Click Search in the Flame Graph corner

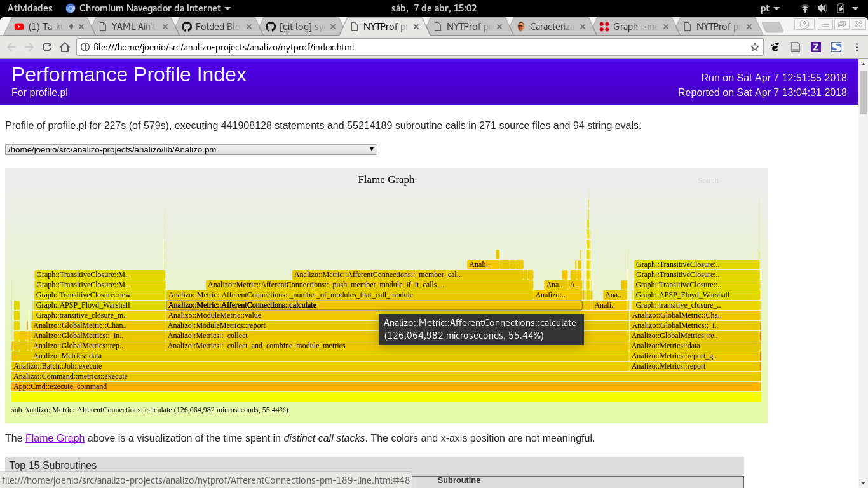tap(708, 180)
